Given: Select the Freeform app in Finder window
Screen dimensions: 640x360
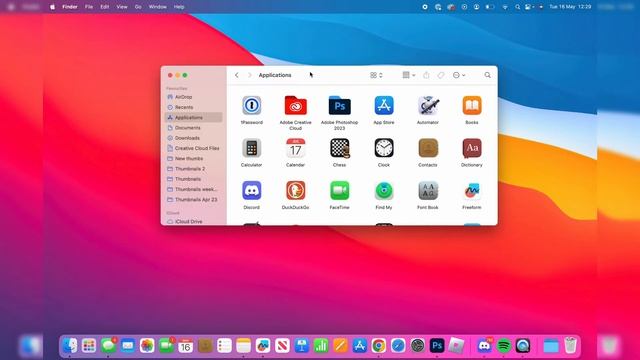Looking at the screenshot, I should point(472,190).
